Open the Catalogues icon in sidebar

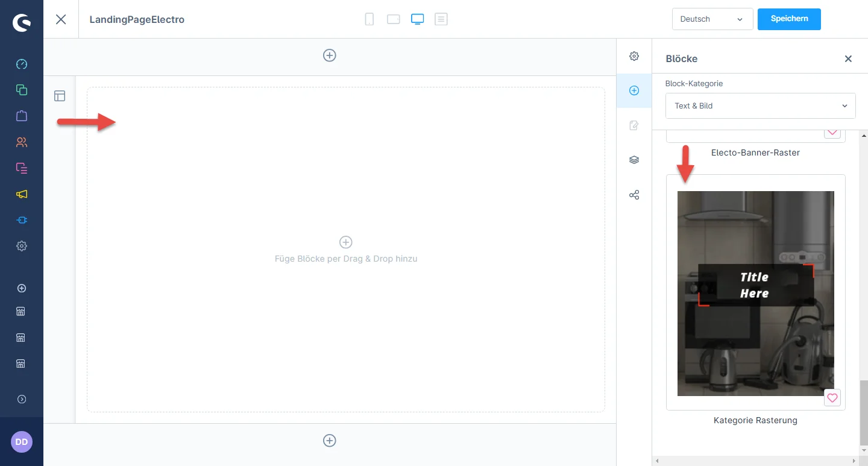tap(22, 90)
